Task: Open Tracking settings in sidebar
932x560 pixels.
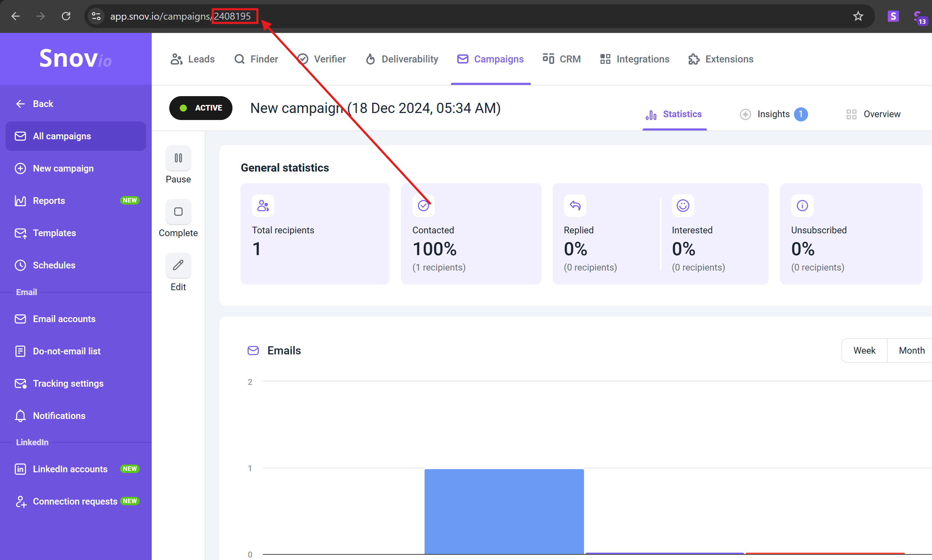Action: (x=76, y=384)
